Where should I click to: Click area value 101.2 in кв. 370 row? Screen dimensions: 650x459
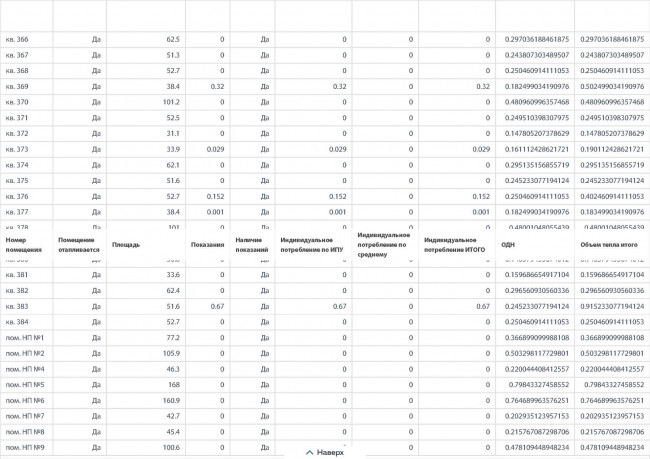click(x=171, y=102)
